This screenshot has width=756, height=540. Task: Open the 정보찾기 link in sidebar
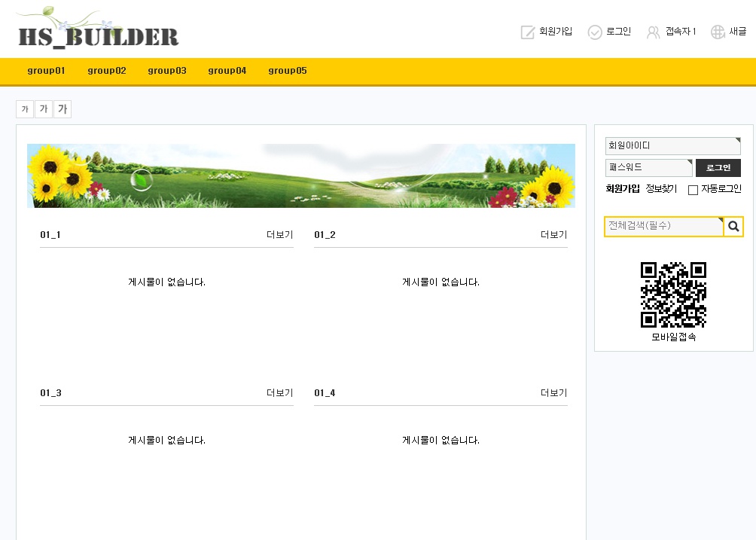coord(661,189)
